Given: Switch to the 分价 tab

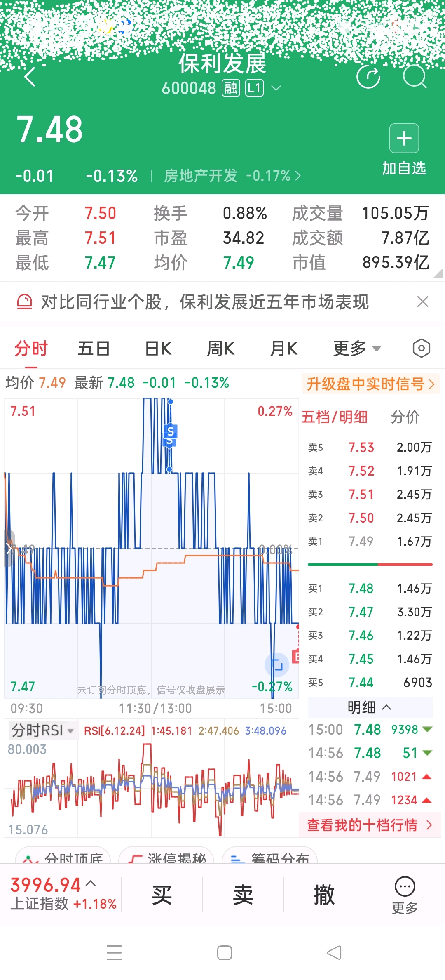Looking at the screenshot, I should [x=405, y=417].
